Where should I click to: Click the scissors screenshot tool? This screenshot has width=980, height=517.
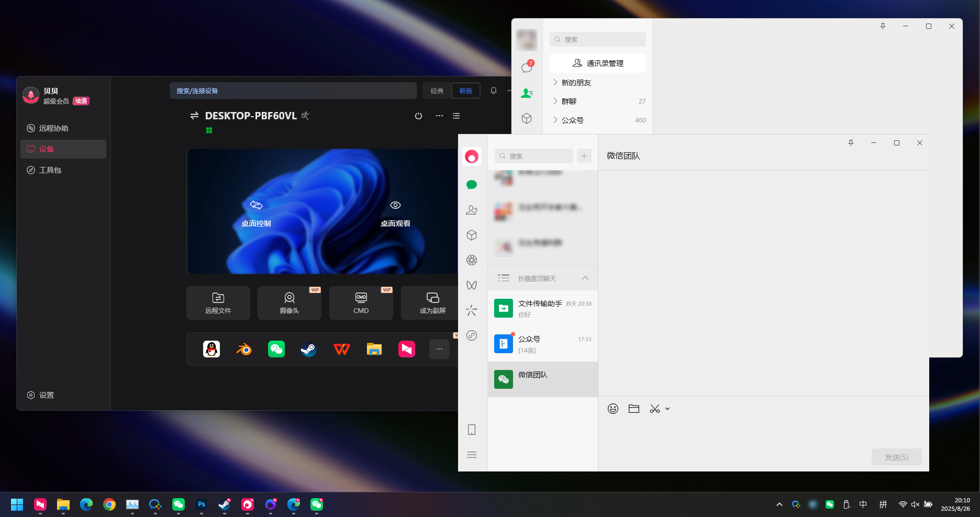coord(655,409)
